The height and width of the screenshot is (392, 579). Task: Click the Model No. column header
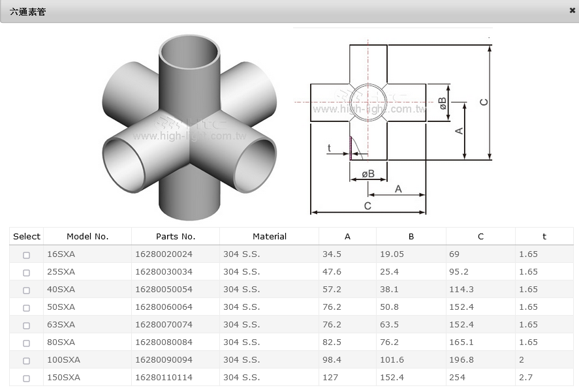pyautogui.click(x=87, y=237)
